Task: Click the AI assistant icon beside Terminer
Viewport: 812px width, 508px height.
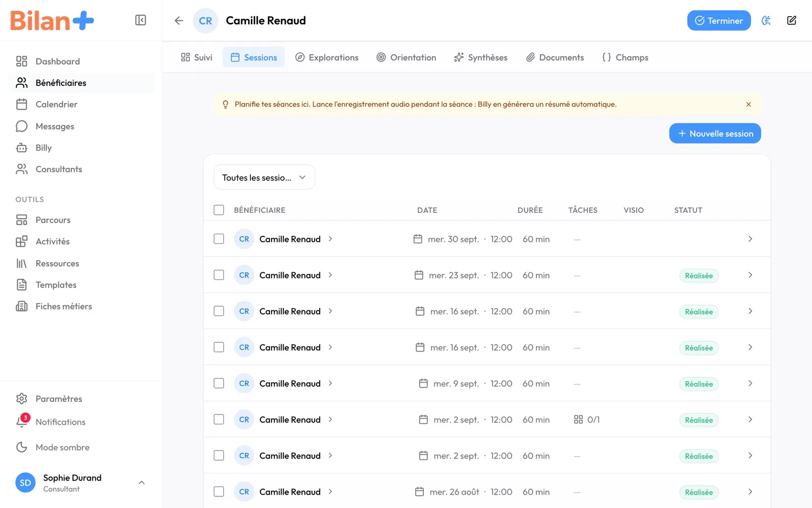Action: click(766, 20)
